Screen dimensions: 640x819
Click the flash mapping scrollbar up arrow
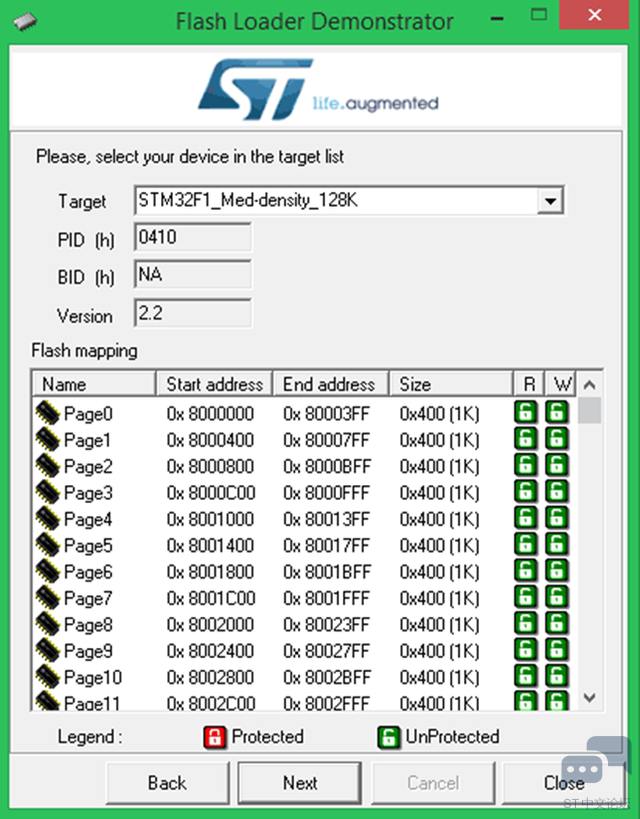click(x=590, y=385)
